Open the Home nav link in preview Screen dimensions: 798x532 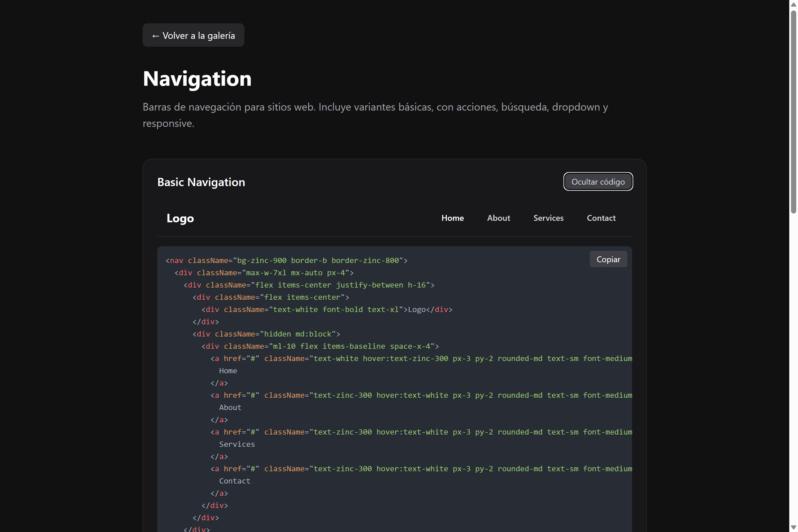[x=452, y=218]
